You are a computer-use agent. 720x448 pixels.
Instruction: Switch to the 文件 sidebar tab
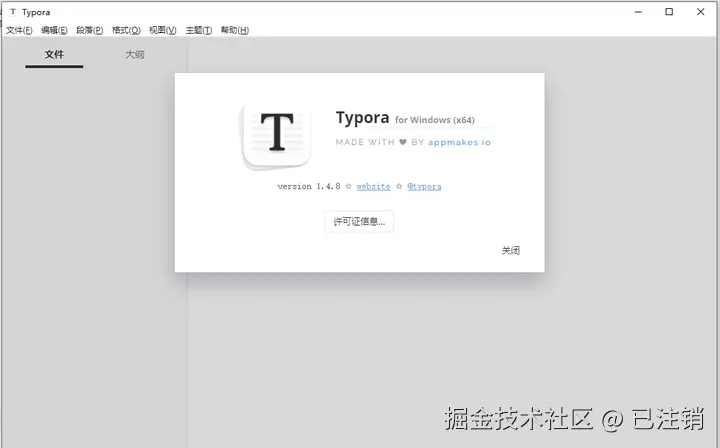click(x=54, y=55)
